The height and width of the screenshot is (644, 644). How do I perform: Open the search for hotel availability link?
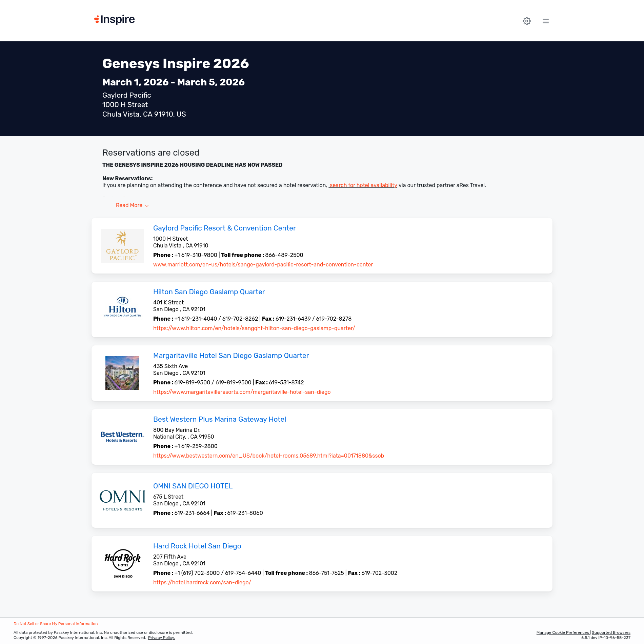point(363,185)
